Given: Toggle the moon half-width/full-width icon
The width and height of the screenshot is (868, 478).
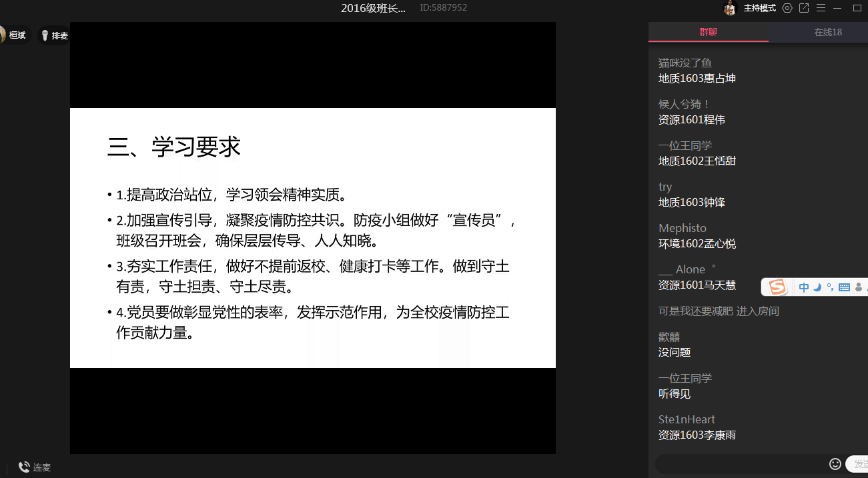Looking at the screenshot, I should [817, 287].
